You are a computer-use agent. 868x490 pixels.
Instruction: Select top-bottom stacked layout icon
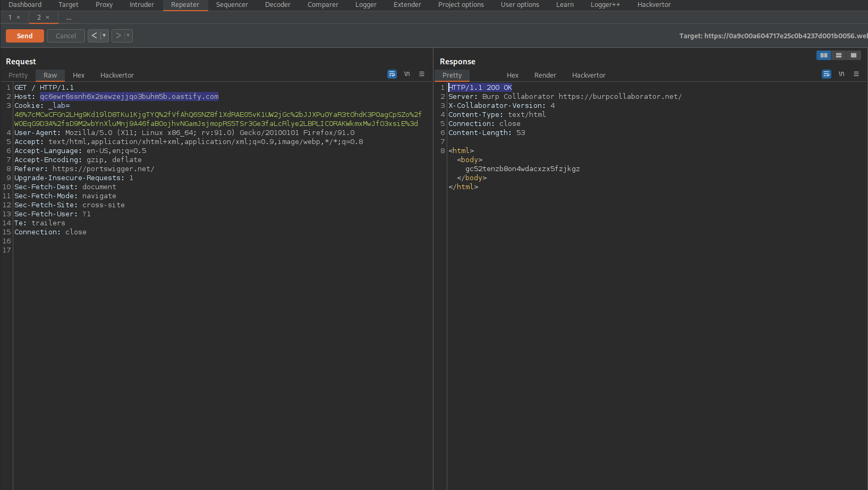[839, 55]
